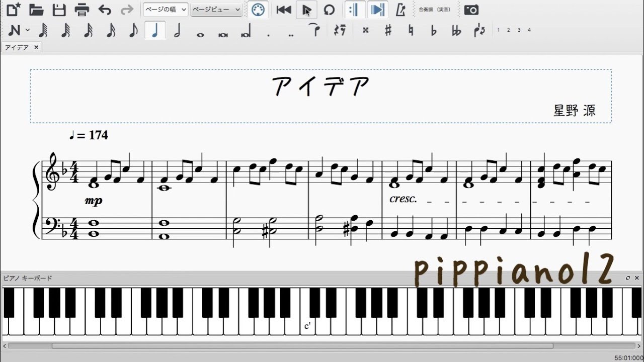Print the score

click(x=82, y=10)
